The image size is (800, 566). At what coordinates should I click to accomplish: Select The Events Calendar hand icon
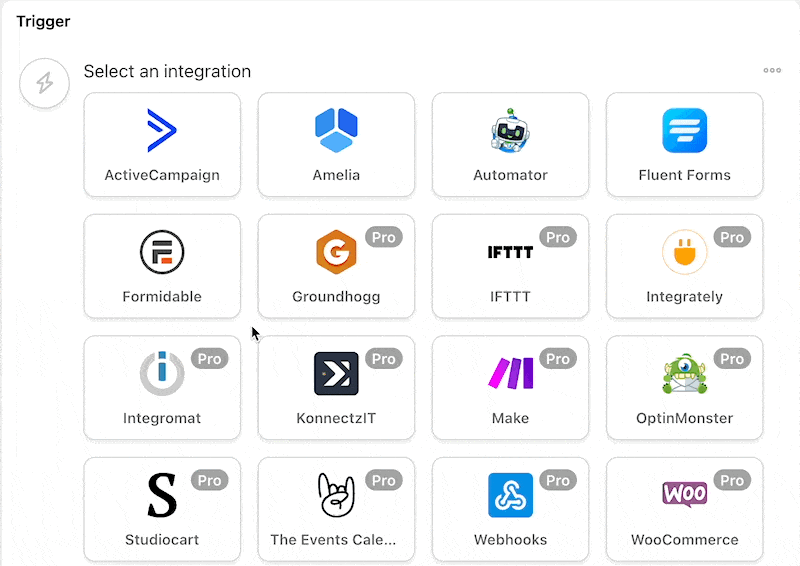point(336,495)
